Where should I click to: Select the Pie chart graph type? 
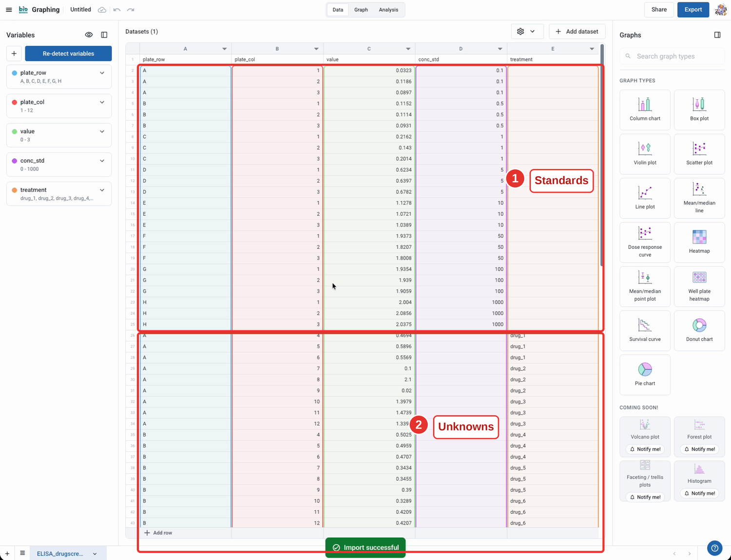pos(645,375)
